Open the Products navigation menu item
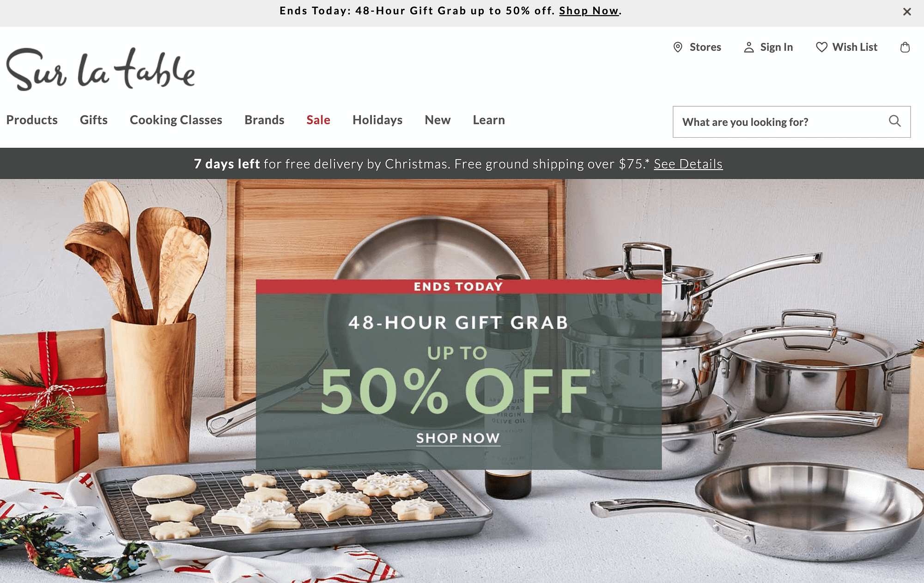924x583 pixels. pos(31,120)
